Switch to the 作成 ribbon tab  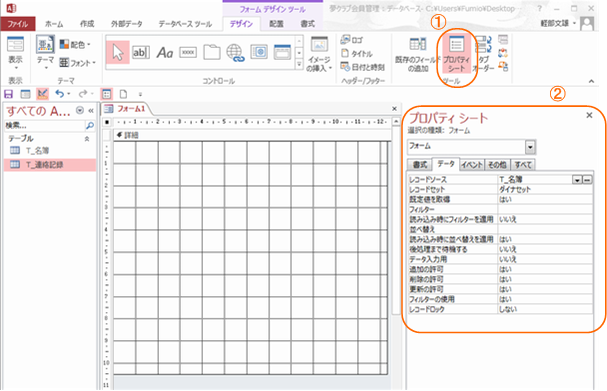coord(87,24)
